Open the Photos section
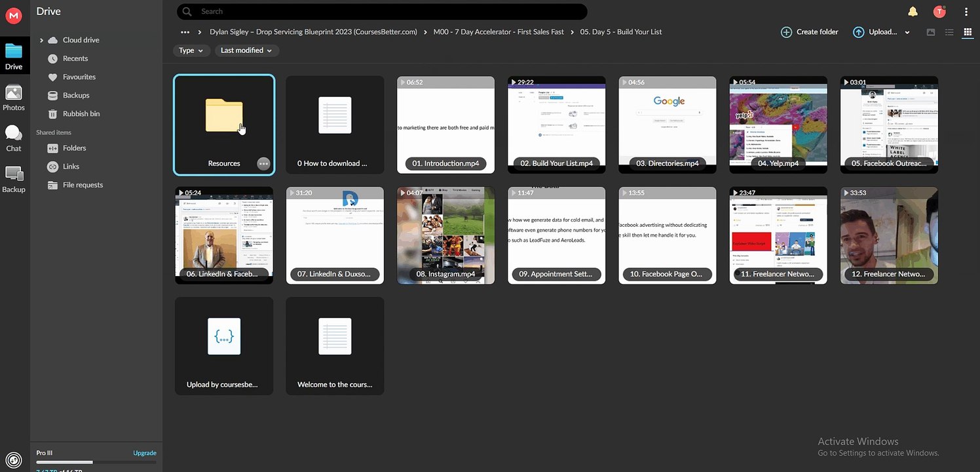 (14, 98)
